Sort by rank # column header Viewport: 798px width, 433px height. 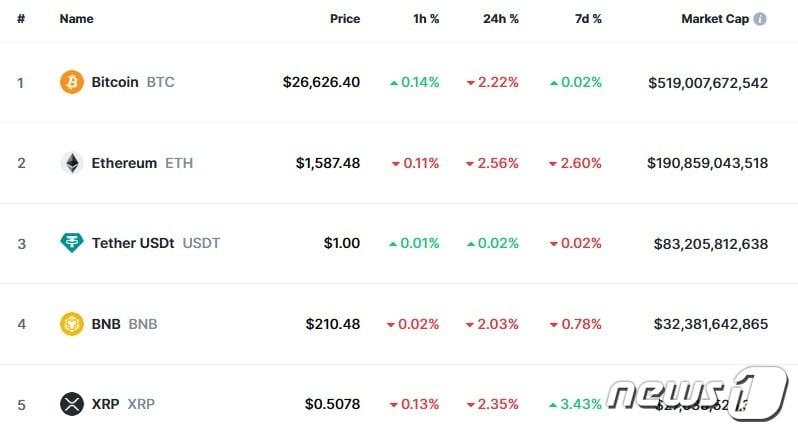pos(20,19)
